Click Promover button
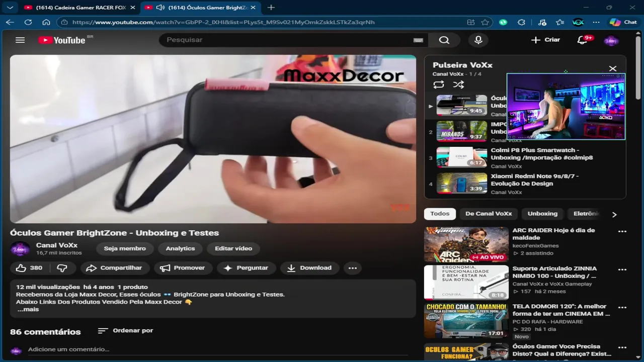Screen dimensions: 644x362 [x=183, y=268]
